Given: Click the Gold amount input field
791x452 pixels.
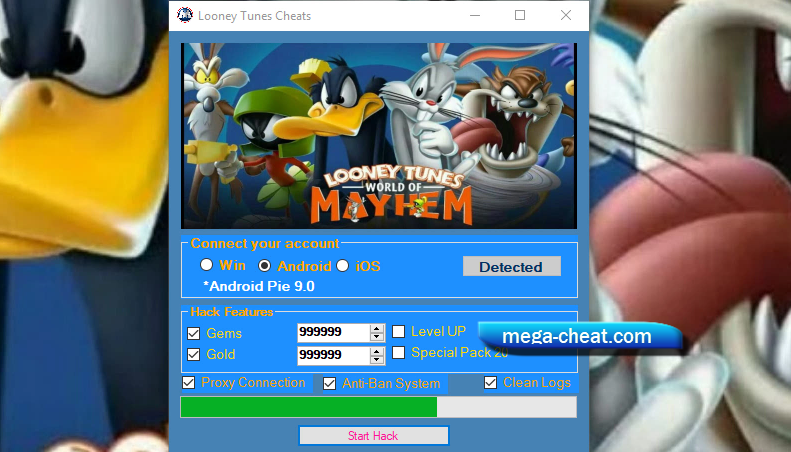Looking at the screenshot, I should (333, 355).
